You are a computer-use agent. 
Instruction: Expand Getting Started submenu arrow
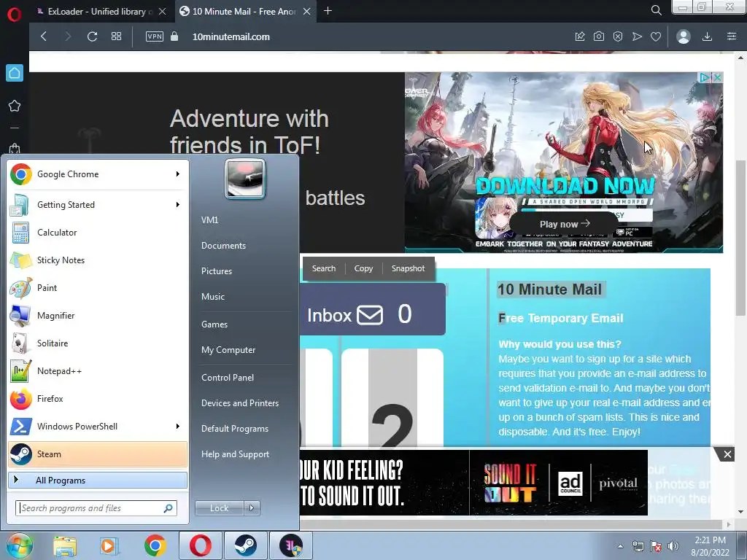point(178,205)
